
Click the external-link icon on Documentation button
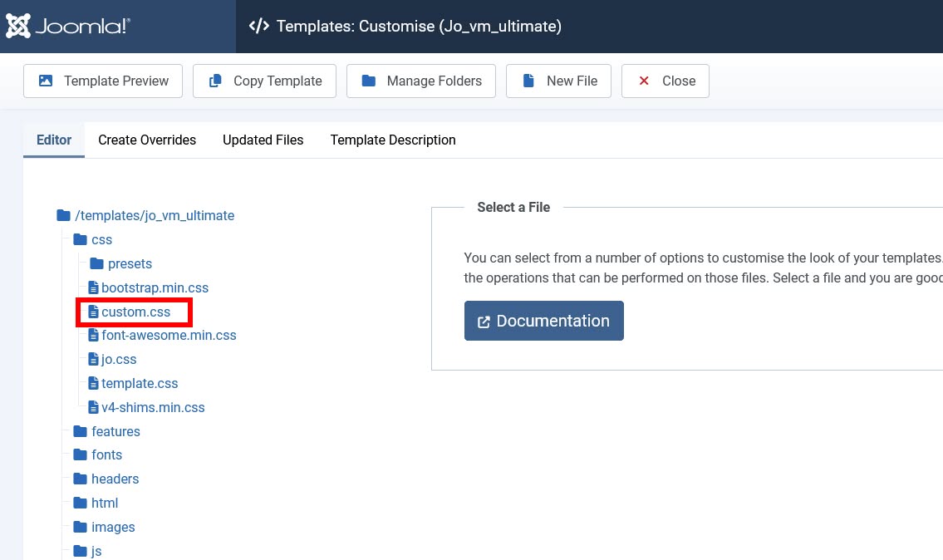[485, 321]
